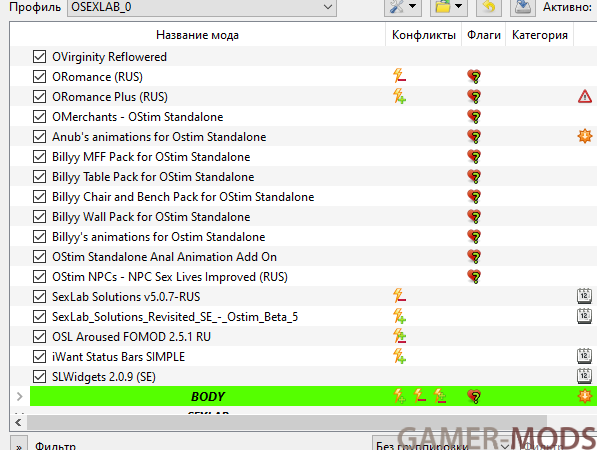Click Anub's animations orange star badge icon
This screenshot has height=450, width=597.
585,136
